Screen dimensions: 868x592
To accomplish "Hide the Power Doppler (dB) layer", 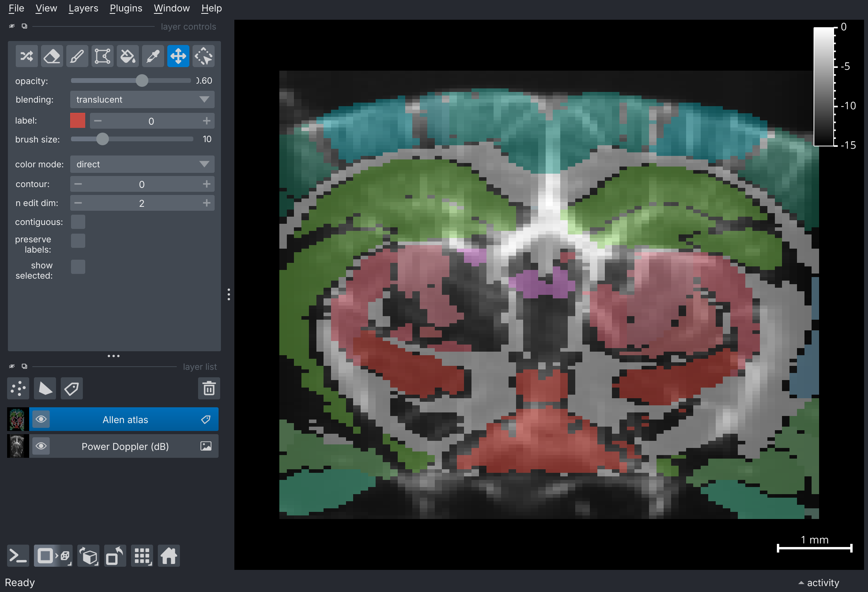I will point(41,446).
